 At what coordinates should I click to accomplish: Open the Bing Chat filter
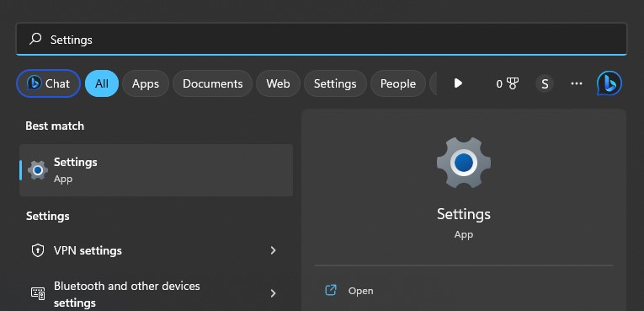(49, 83)
